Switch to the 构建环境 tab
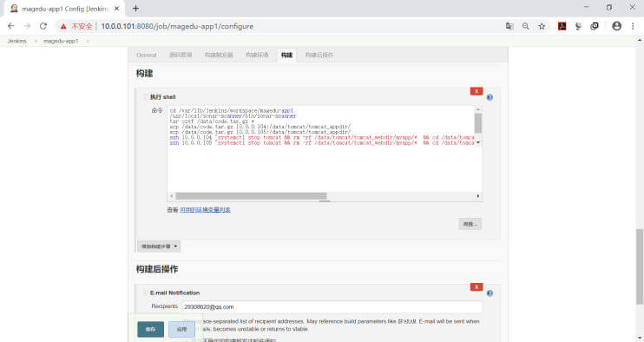This screenshot has width=644, height=342. [257, 55]
